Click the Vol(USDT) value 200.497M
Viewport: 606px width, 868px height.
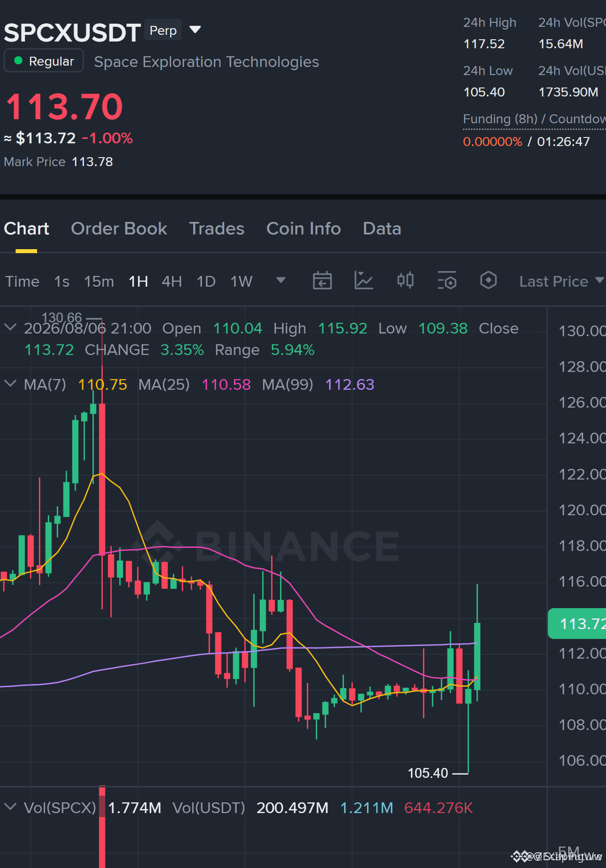pos(293,808)
